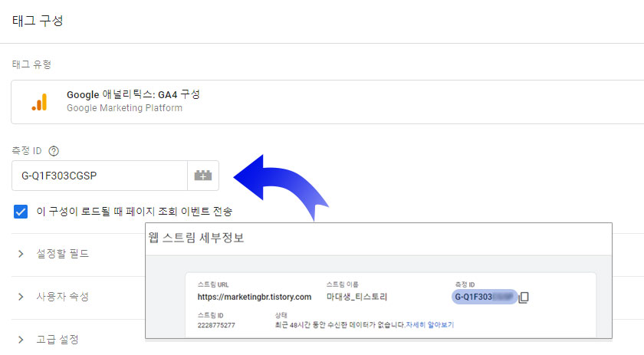644x355 pixels.
Task: Click the stream ID value 2228775277
Action: coord(216,325)
